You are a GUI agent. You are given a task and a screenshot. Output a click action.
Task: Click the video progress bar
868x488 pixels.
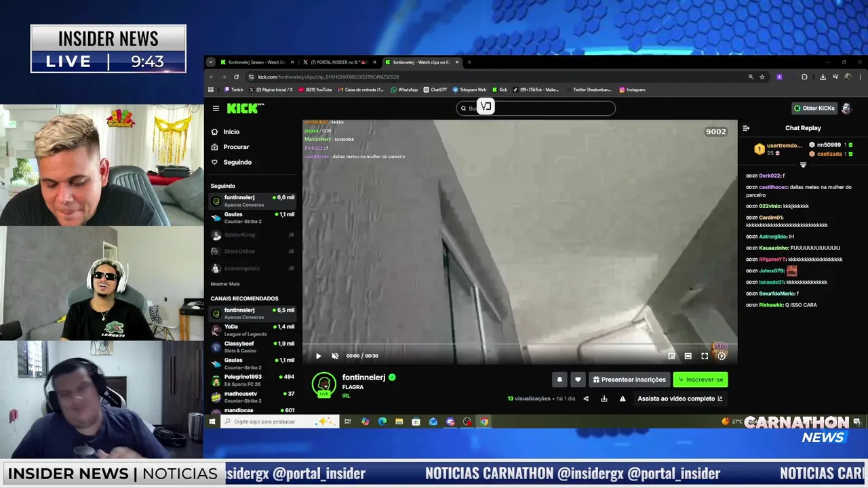click(519, 344)
